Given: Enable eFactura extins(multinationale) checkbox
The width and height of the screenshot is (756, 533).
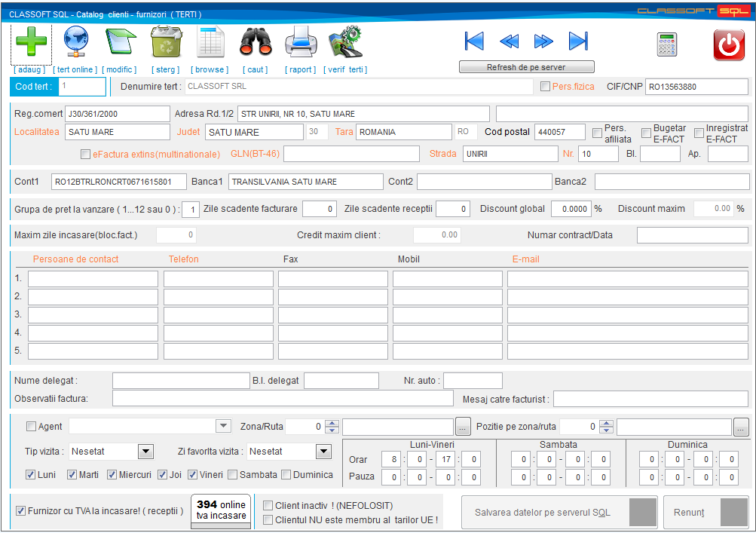Looking at the screenshot, I should tap(85, 155).
